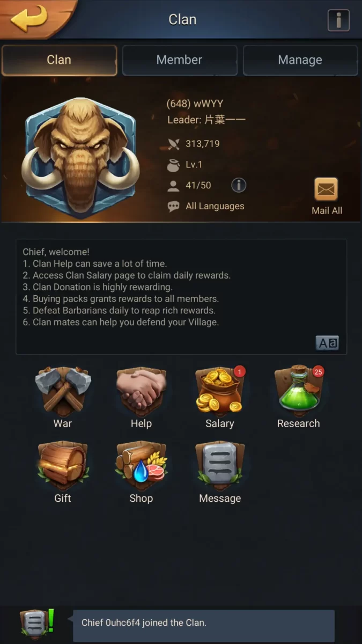362x644 pixels.
Task: Open the clan Message board icon
Action: (220, 464)
